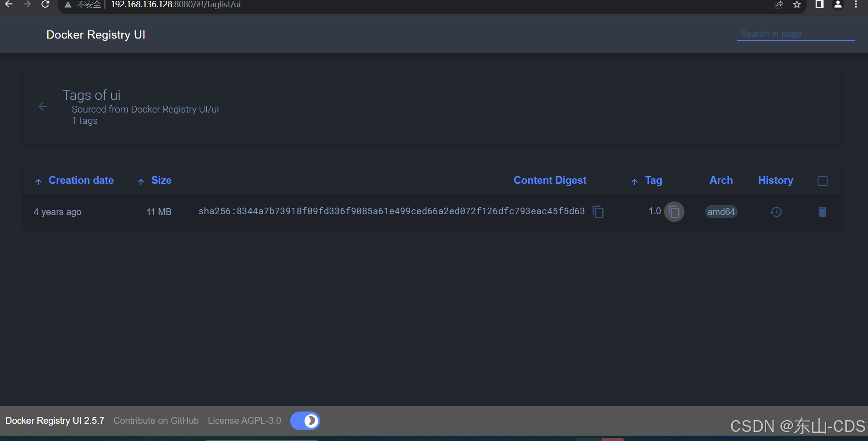Click the 1 tags count text
The height and width of the screenshot is (441, 868).
85,121
